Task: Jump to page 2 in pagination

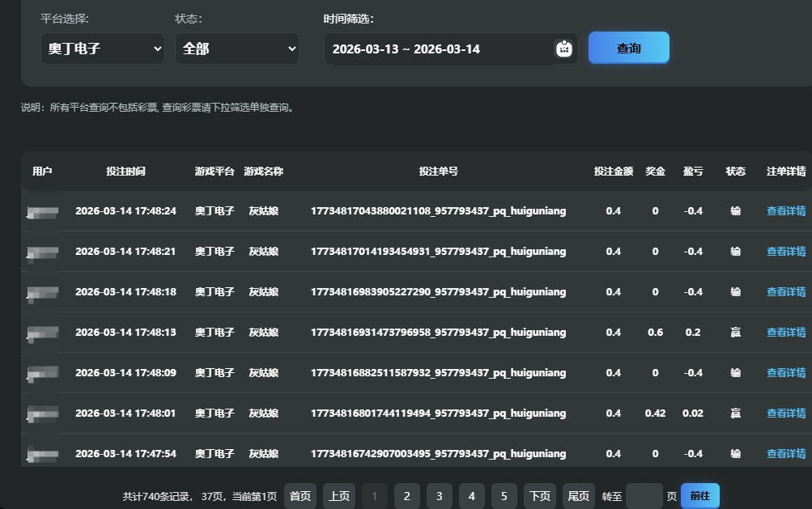Action: coord(406,495)
